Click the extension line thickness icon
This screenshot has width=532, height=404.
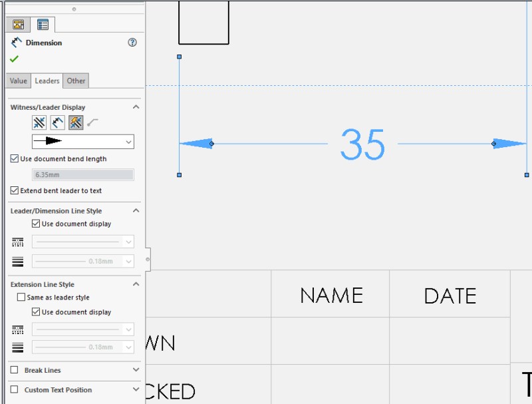coord(18,347)
